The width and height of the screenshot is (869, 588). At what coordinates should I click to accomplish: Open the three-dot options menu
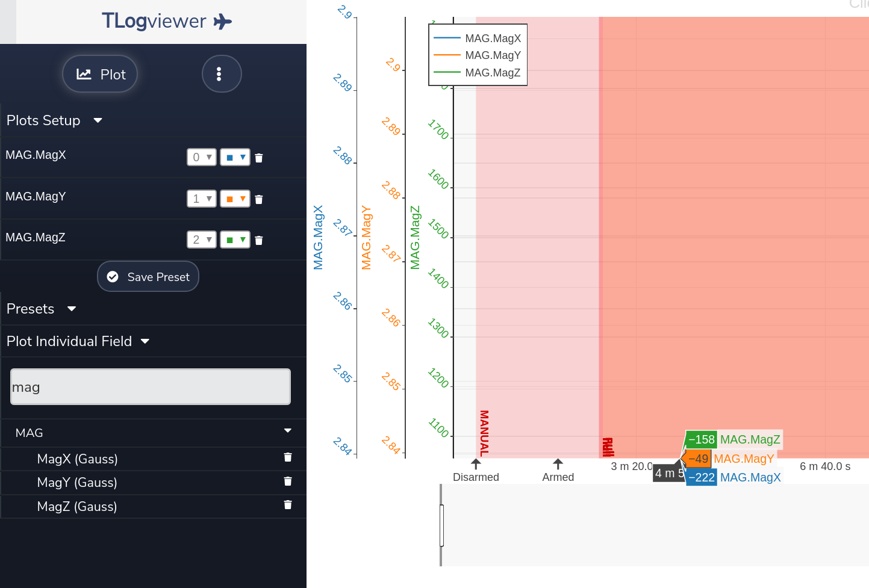pyautogui.click(x=222, y=73)
